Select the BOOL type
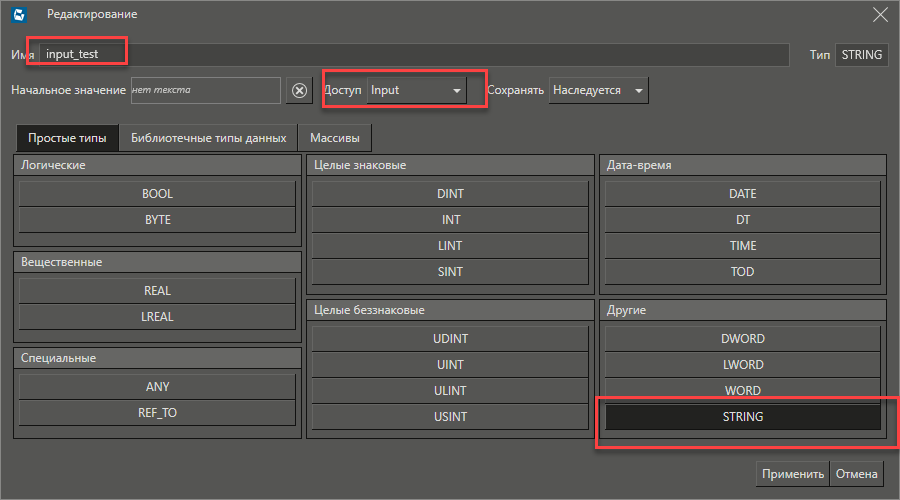 pyautogui.click(x=157, y=194)
